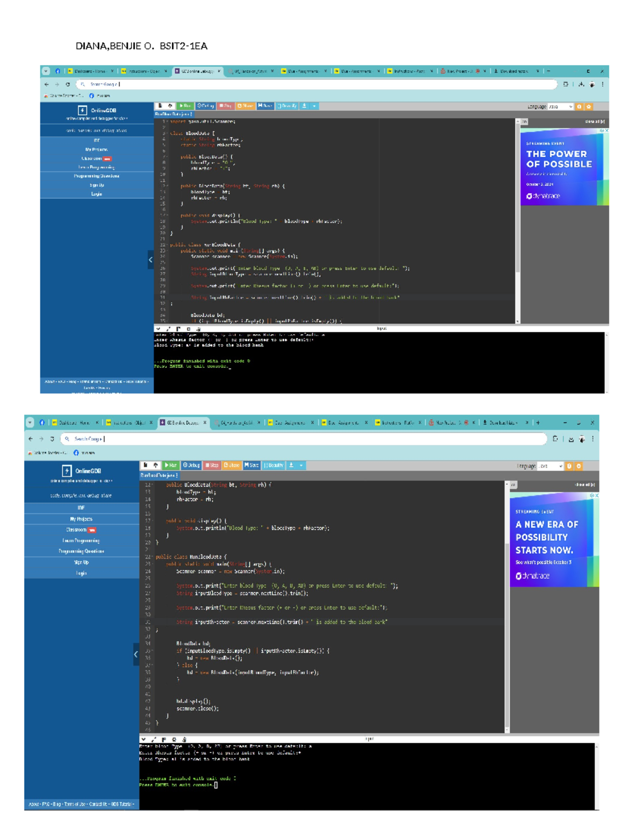644x834 pixels.
Task: Click the Facebook bookmark icon in the upper browser
Action: coord(92,96)
